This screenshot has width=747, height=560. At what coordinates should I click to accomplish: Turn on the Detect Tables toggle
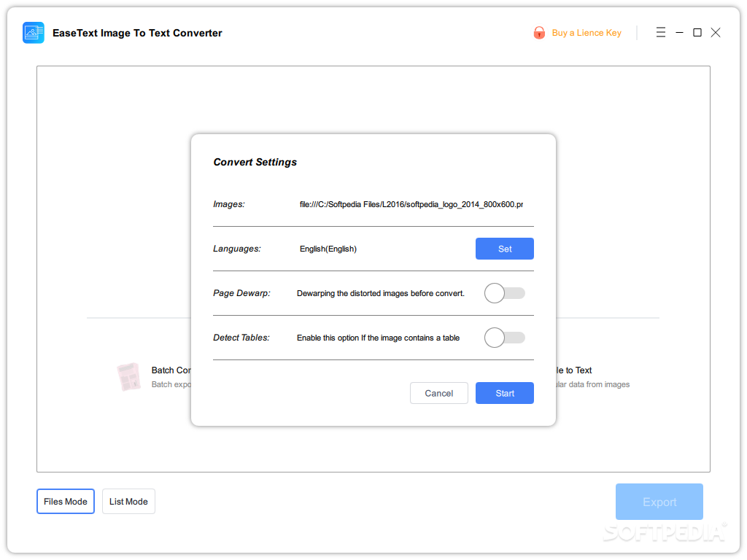pos(505,338)
